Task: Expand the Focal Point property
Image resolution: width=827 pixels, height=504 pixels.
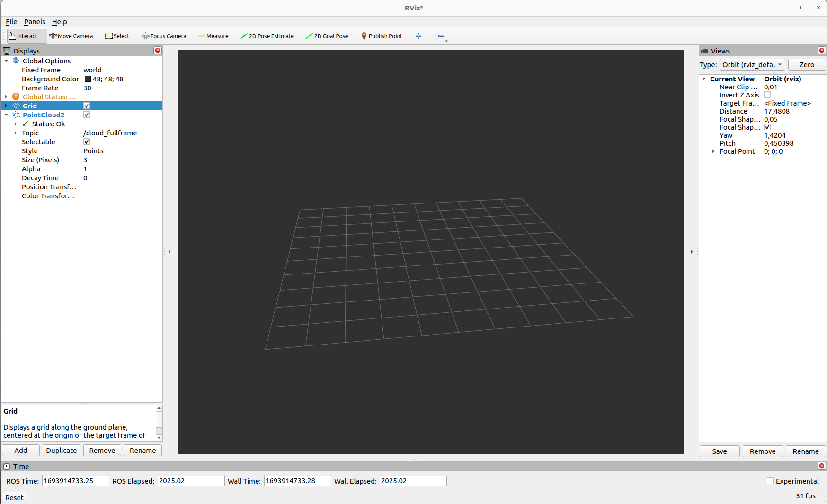Action: (714, 151)
